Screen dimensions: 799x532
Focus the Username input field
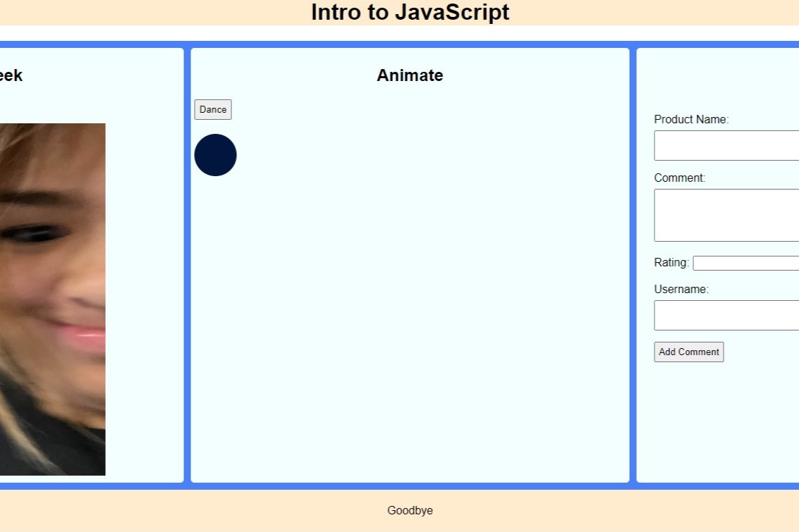click(726, 315)
